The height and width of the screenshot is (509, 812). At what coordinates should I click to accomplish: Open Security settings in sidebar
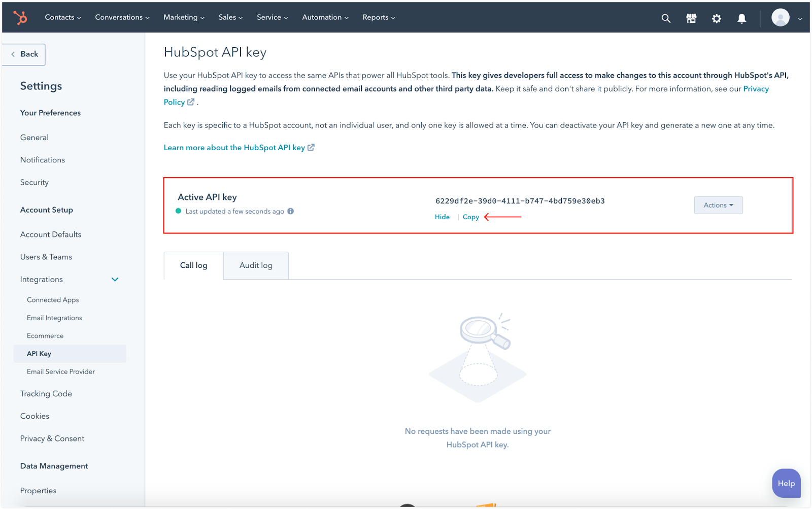point(35,182)
